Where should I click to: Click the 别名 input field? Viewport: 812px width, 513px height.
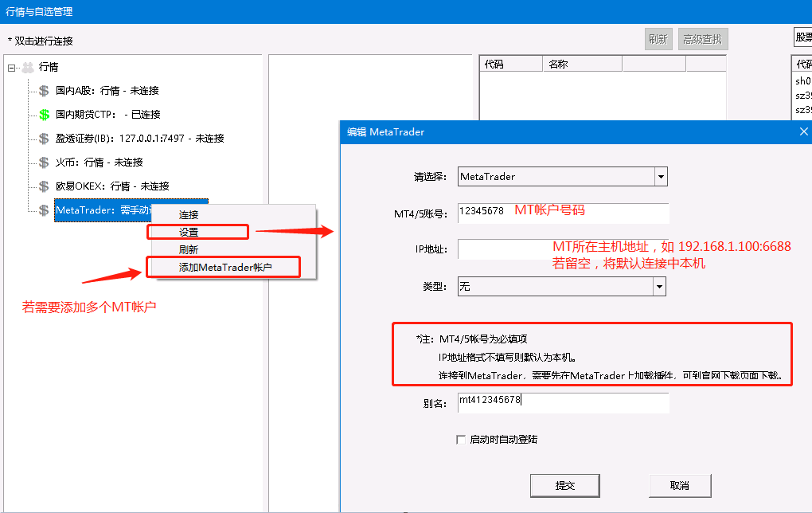pos(564,402)
